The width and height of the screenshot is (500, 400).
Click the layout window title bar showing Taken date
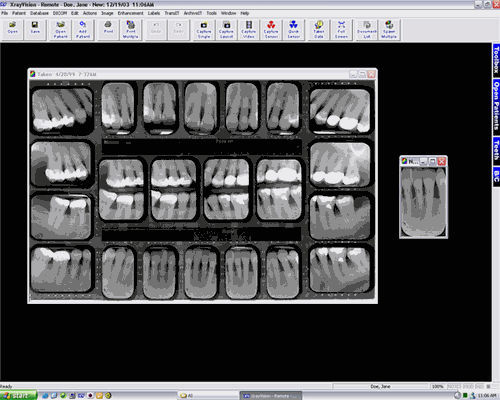(x=203, y=74)
